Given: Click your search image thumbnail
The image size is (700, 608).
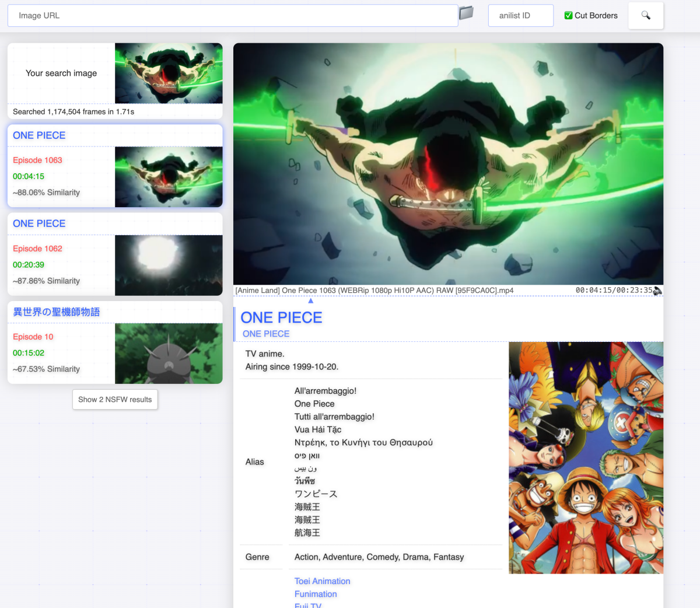Looking at the screenshot, I should coord(169,73).
